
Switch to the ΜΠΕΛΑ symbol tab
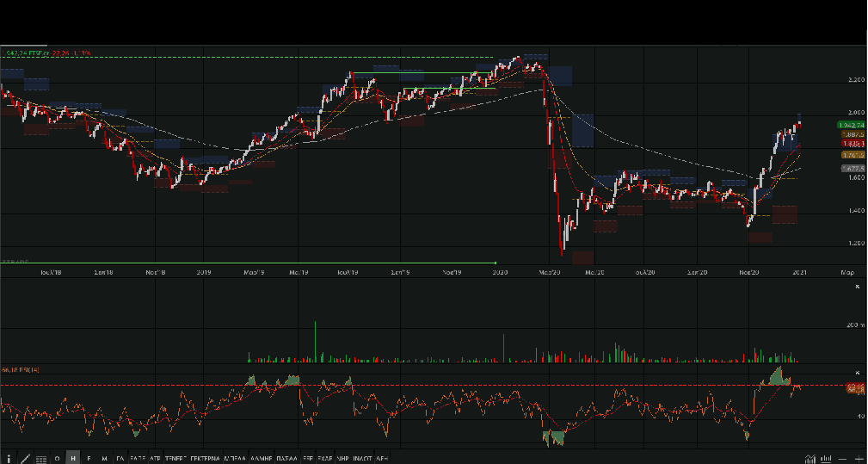(x=235, y=458)
